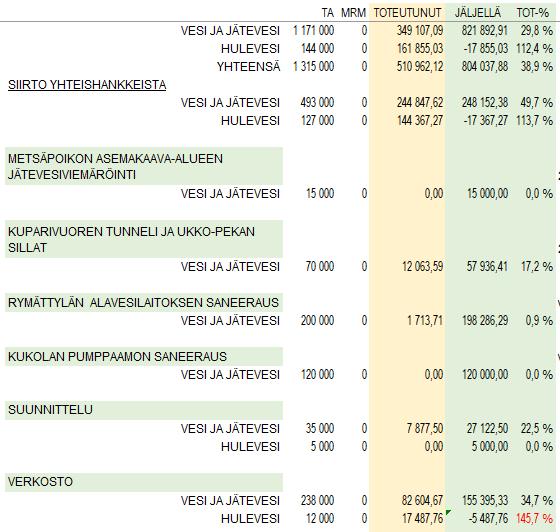The height and width of the screenshot is (532, 560).
Task: Select the 34,7 % percentage cell
Action: pyautogui.click(x=537, y=500)
